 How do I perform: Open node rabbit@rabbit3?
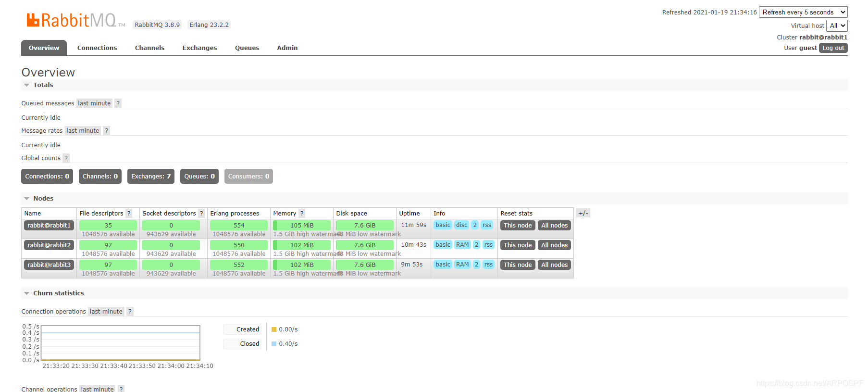pos(49,265)
